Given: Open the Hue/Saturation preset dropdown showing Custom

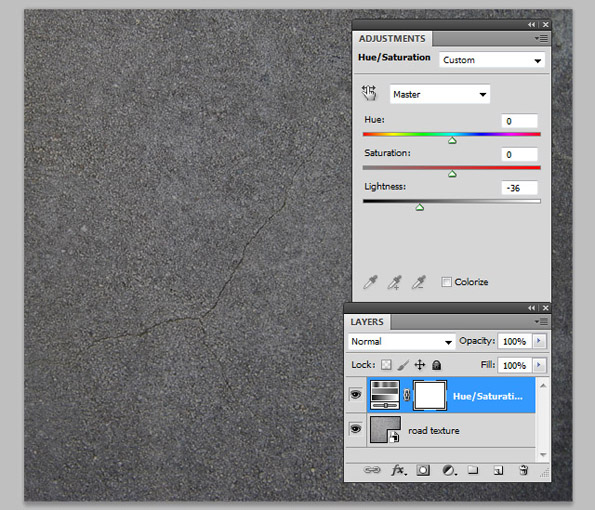Looking at the screenshot, I should (492, 60).
